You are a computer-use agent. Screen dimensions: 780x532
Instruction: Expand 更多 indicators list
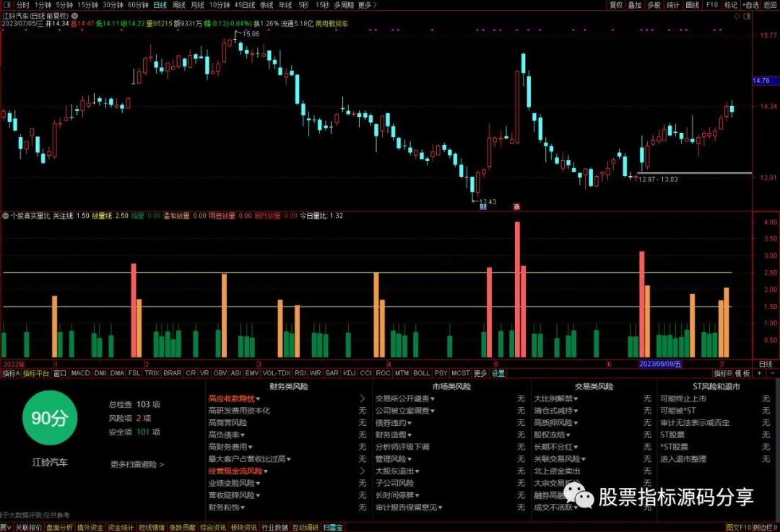(x=480, y=373)
